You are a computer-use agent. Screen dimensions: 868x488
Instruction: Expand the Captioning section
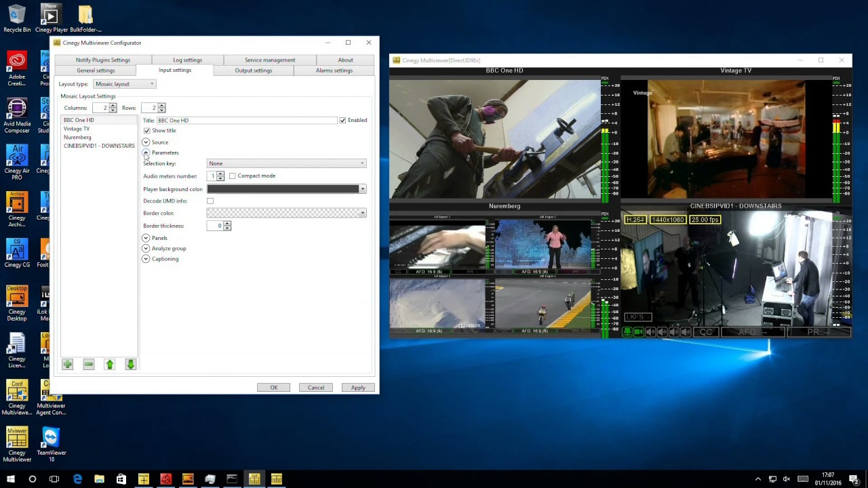click(146, 259)
